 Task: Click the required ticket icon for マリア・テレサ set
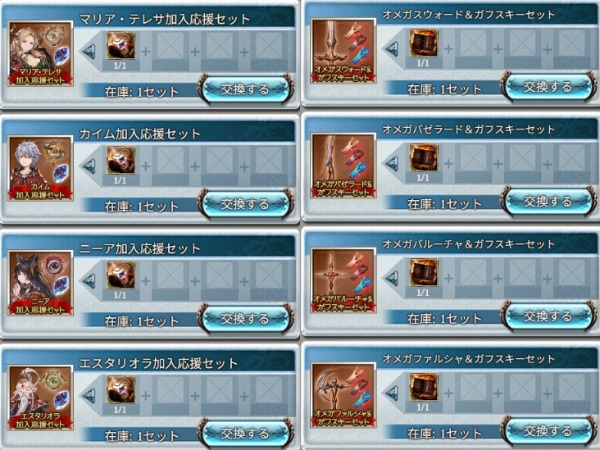pyautogui.click(x=121, y=46)
